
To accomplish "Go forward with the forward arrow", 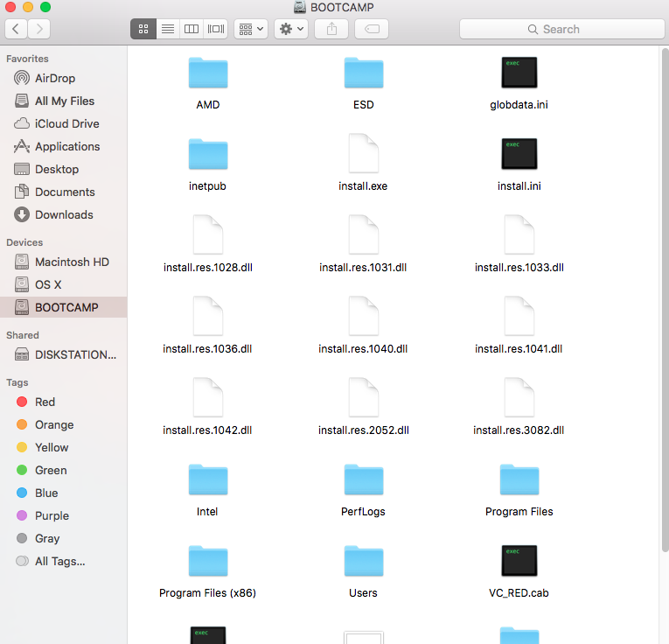I will click(x=39, y=29).
